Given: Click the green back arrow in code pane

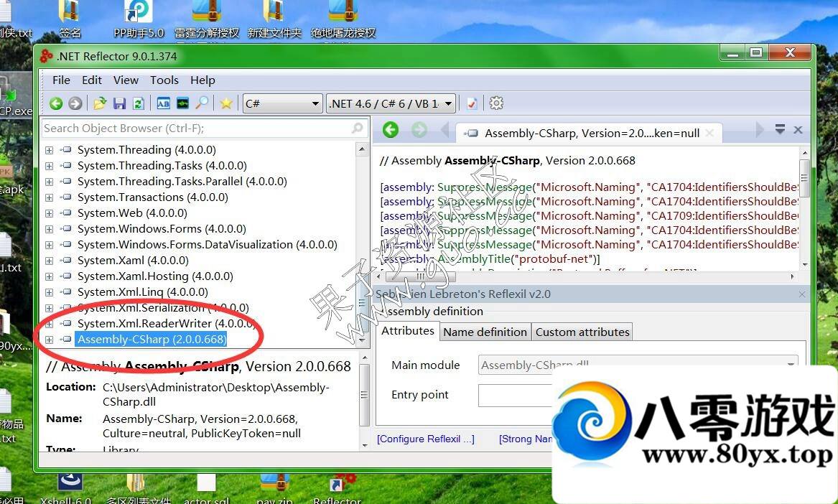Looking at the screenshot, I should click(391, 130).
